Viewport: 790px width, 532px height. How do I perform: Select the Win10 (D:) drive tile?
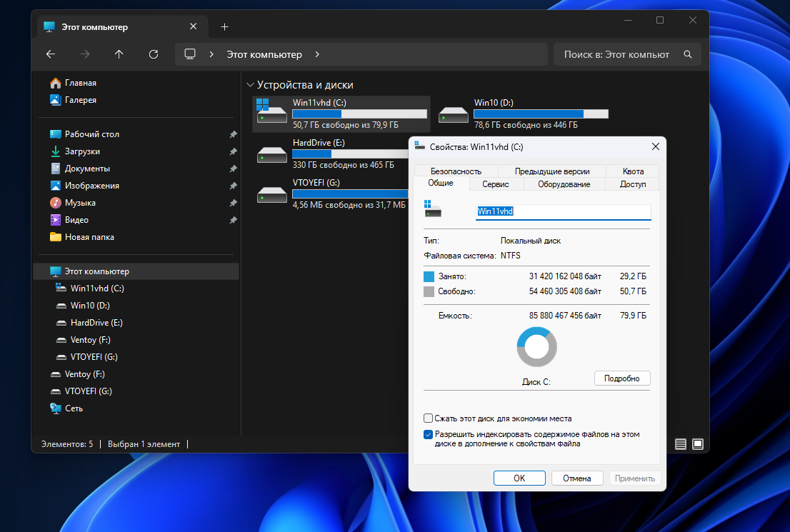coord(523,114)
